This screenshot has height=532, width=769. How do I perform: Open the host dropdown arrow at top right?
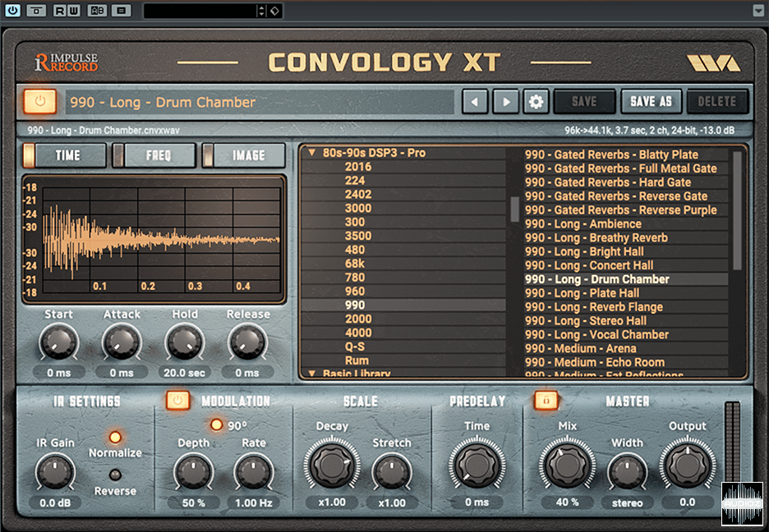757,10
